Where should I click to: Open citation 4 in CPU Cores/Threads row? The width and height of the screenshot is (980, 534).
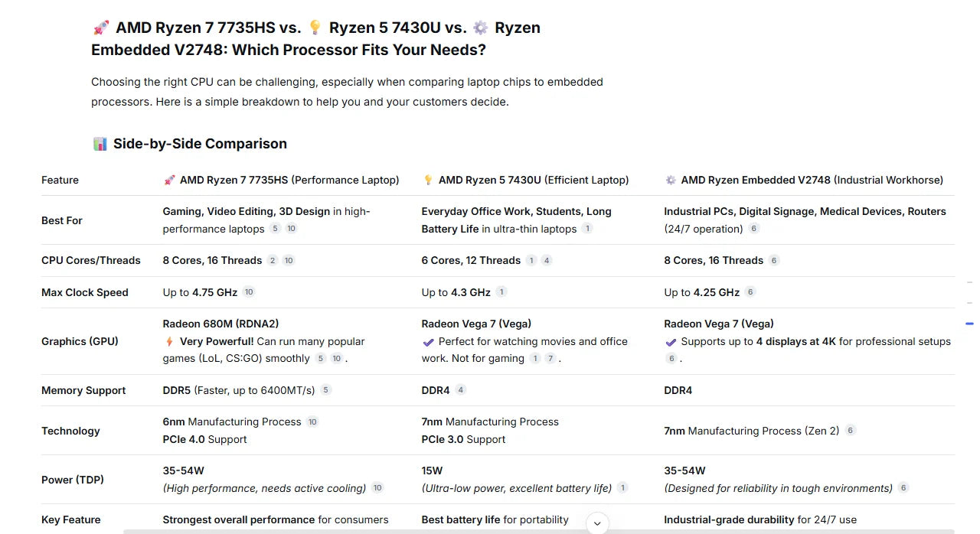tap(547, 260)
